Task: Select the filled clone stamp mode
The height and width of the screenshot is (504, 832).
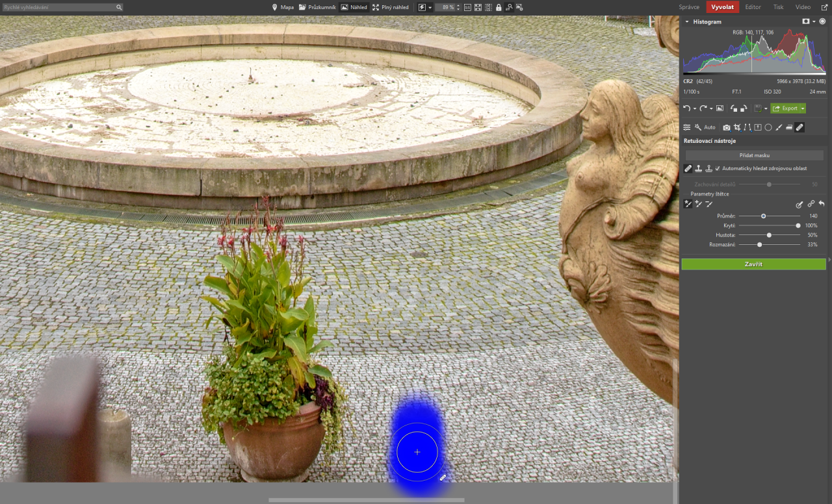Action: [698, 168]
